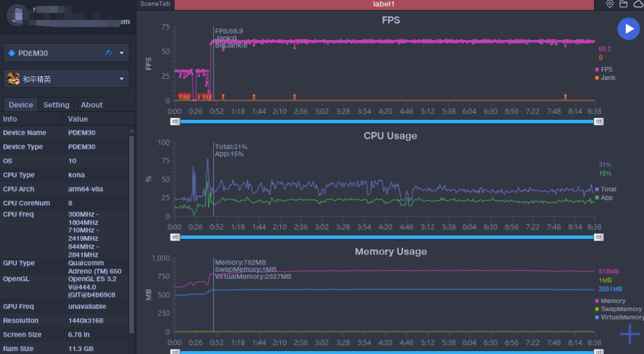Expand the PDEM30 device dropdown
644x354 pixels.
pos(122,53)
